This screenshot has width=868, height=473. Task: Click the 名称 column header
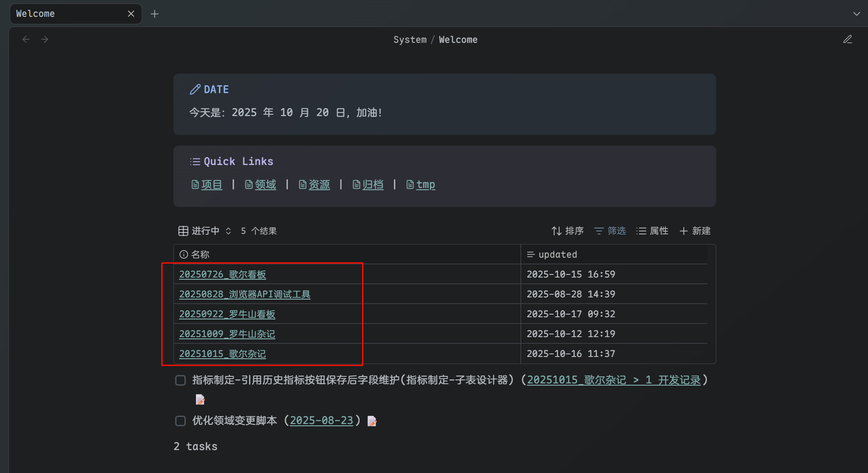(199, 255)
